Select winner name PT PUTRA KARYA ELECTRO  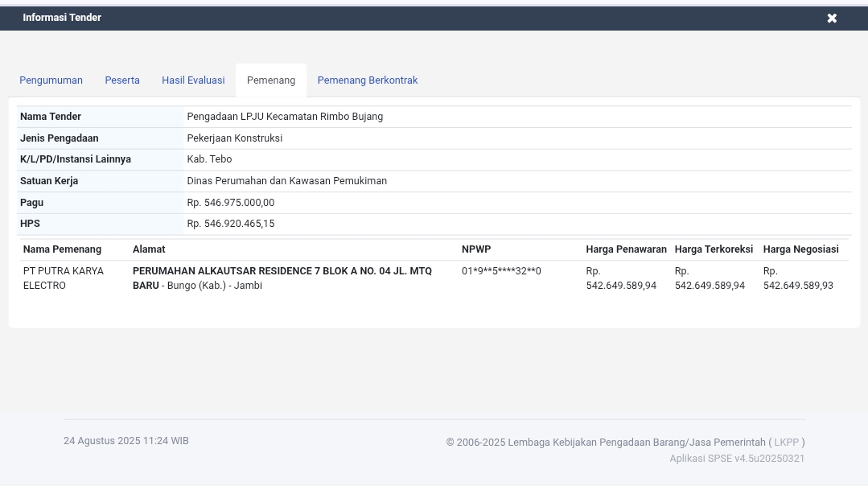coord(64,278)
